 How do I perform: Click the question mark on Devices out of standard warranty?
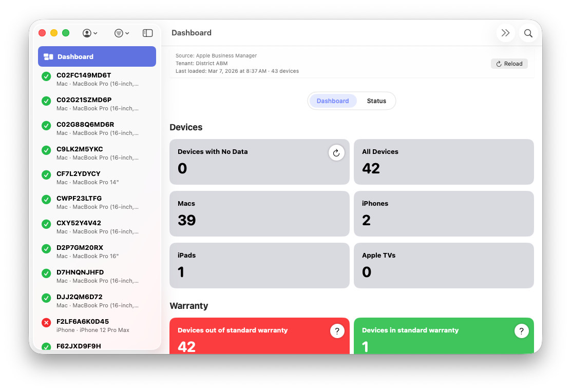[x=337, y=331]
